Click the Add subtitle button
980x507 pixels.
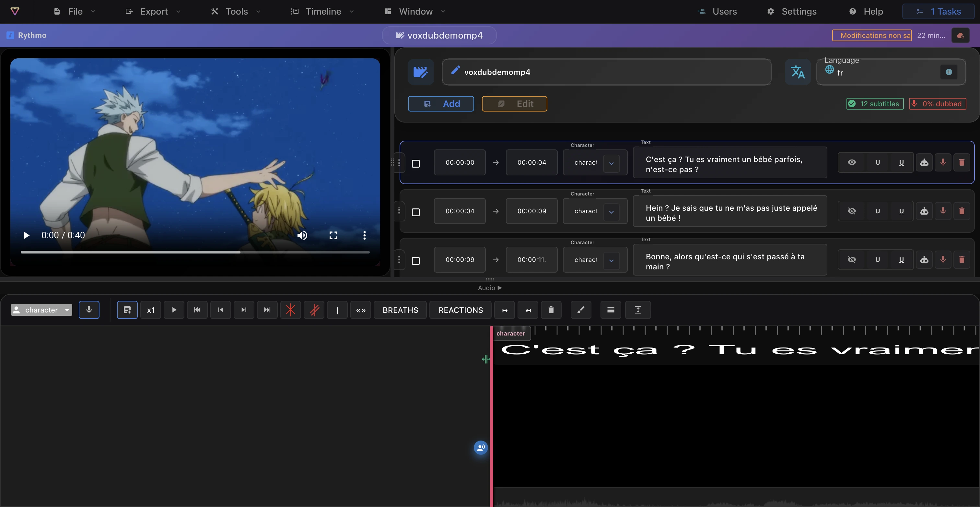pyautogui.click(x=441, y=103)
